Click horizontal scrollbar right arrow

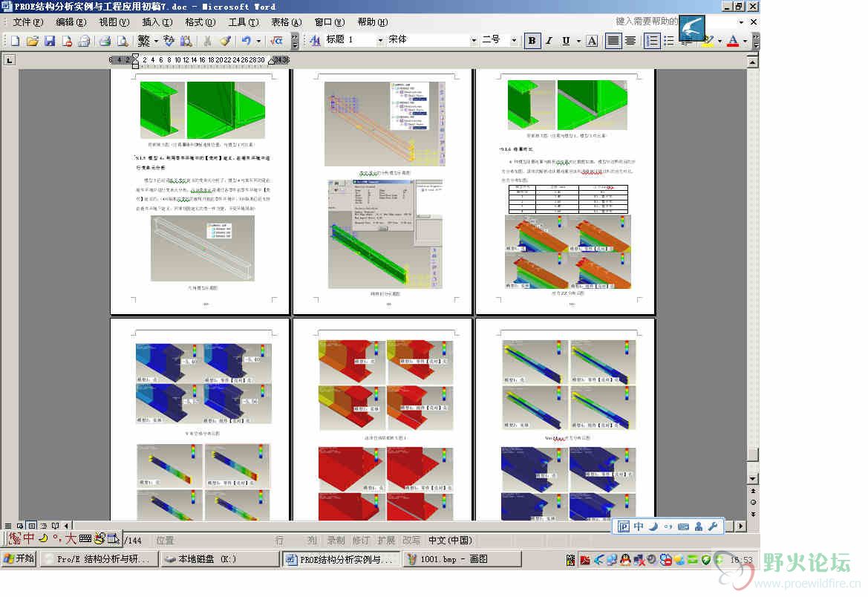point(741,526)
